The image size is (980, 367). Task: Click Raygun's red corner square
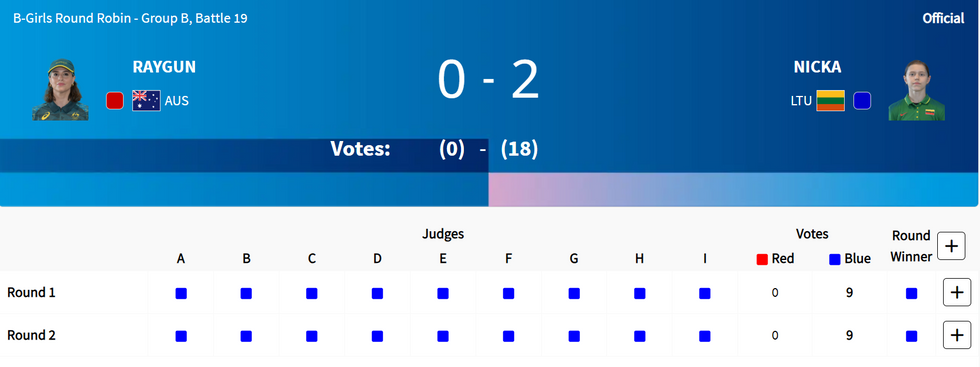pos(115,101)
